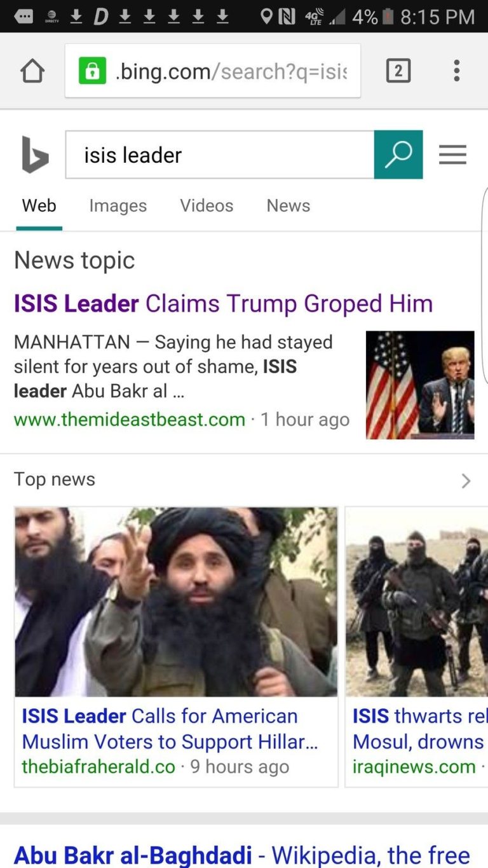Open 'ISIS Leader Claims Trump Groped Him' headline

click(x=224, y=303)
